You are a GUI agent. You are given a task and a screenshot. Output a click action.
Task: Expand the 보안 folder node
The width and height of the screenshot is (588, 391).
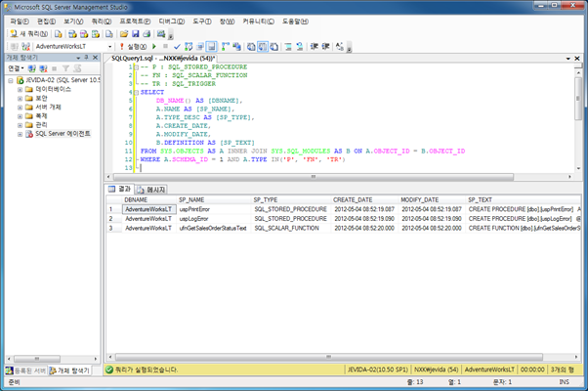tap(20, 99)
